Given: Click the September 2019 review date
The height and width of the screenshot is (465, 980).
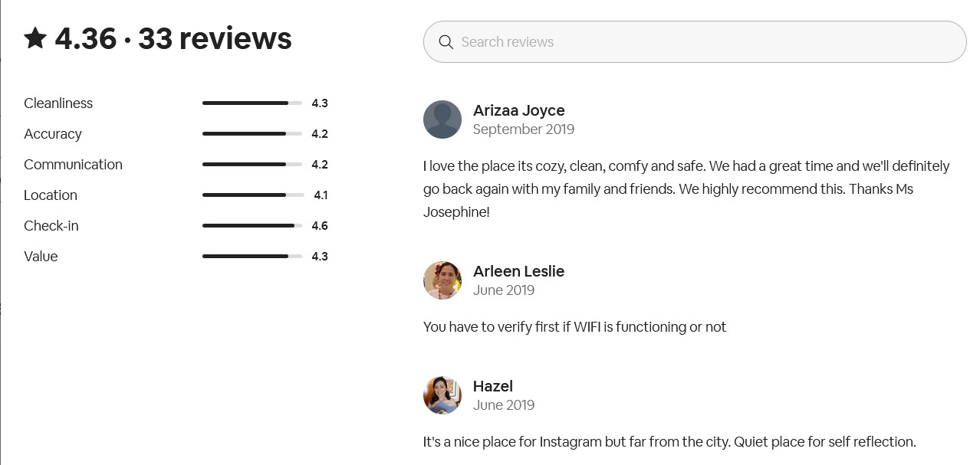Looking at the screenshot, I should (x=523, y=129).
